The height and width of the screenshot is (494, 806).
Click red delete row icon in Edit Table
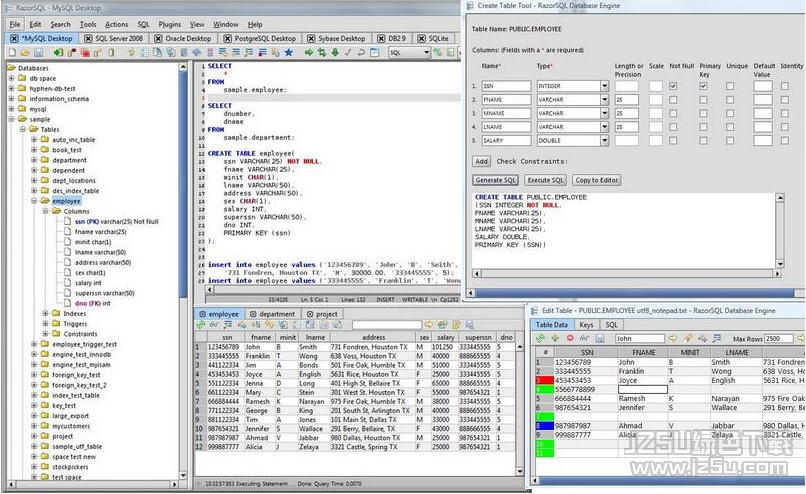coord(570,338)
